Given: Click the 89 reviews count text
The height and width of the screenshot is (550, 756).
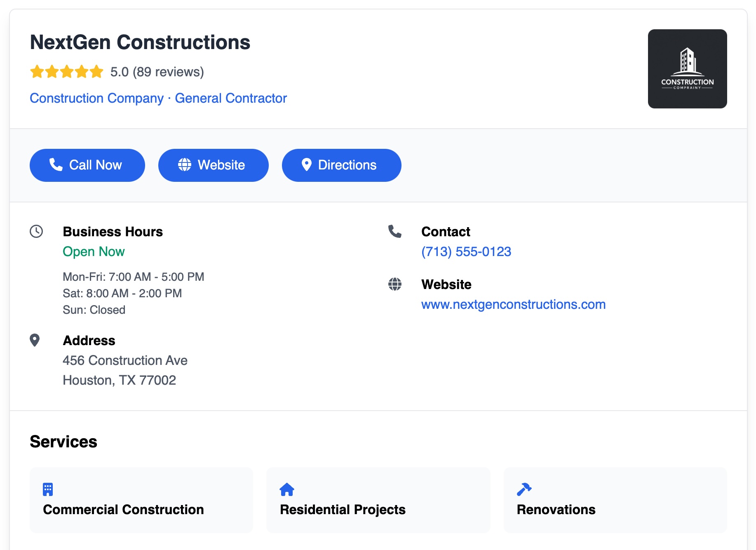Looking at the screenshot, I should [167, 71].
